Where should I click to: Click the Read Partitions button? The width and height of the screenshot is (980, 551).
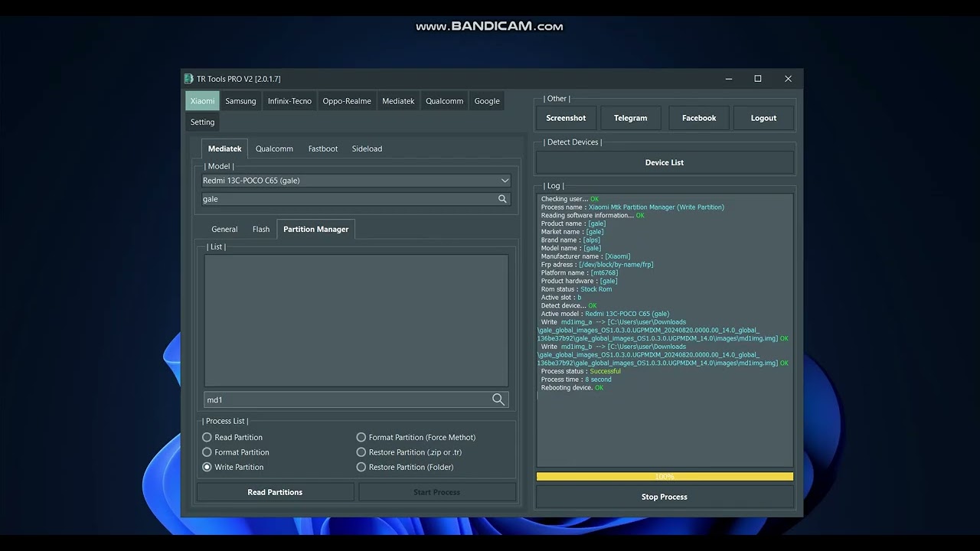275,492
